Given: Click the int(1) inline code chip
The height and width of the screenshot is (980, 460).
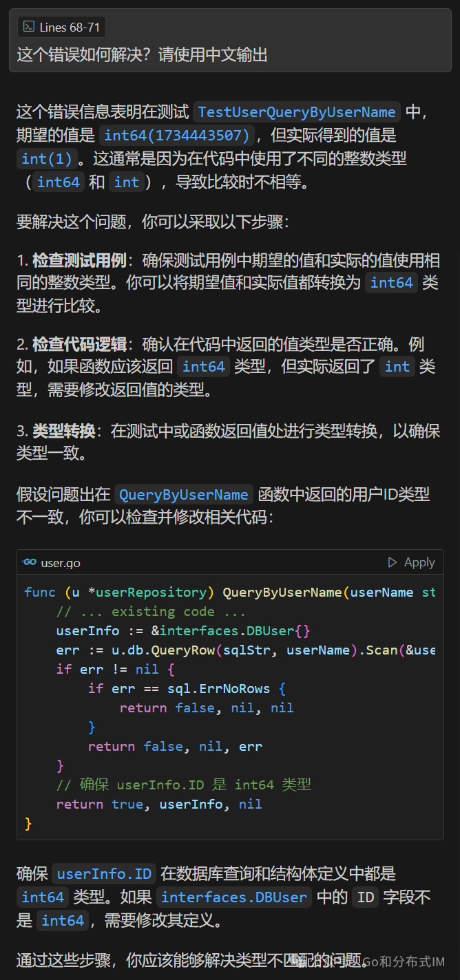Looking at the screenshot, I should click(x=46, y=158).
